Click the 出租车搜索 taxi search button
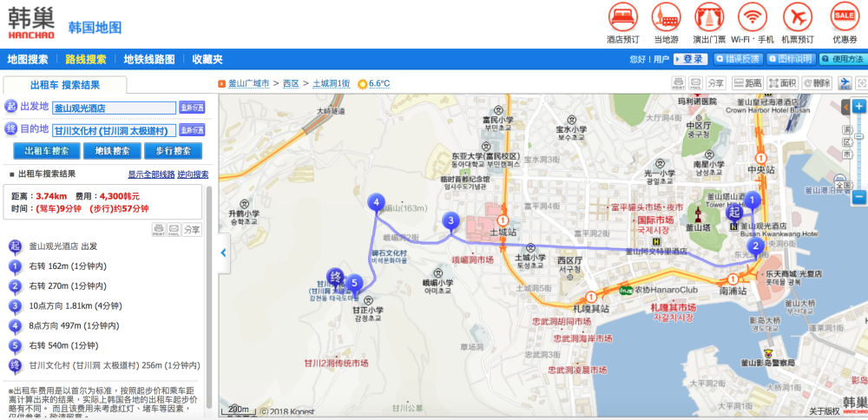This screenshot has width=868, height=420. click(47, 150)
